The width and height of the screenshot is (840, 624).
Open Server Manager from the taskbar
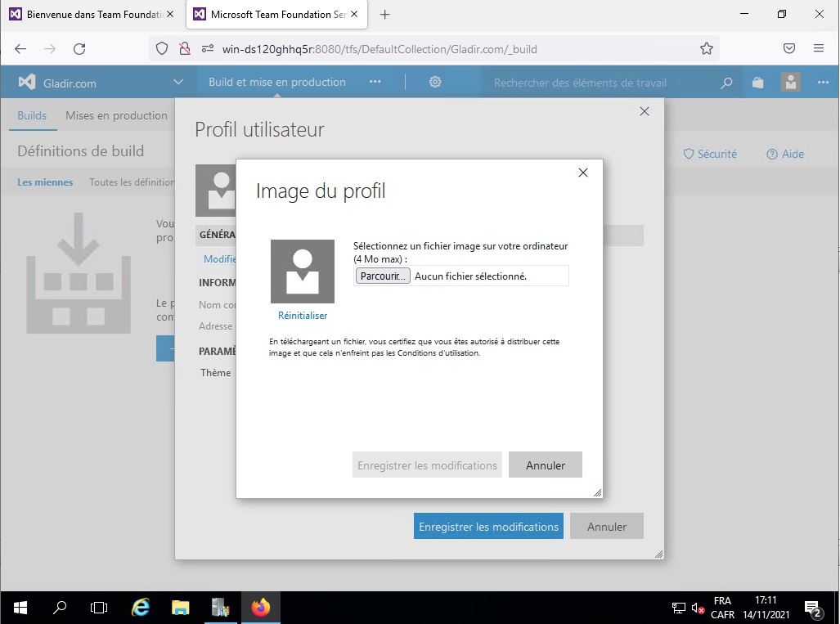click(x=220, y=608)
